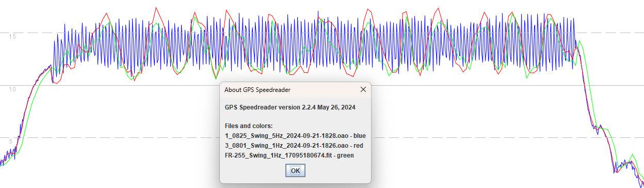Click the "Files and colors:" heading
644x188 pixels.
249,126
